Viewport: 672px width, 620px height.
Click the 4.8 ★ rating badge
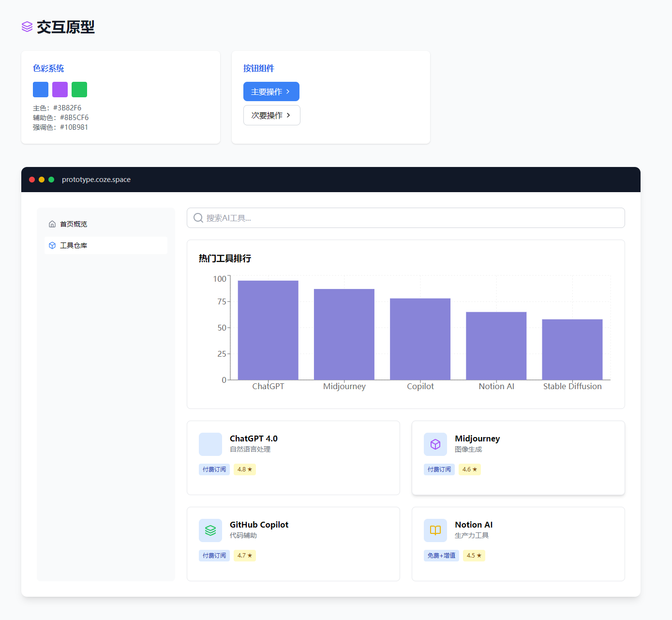pos(245,469)
